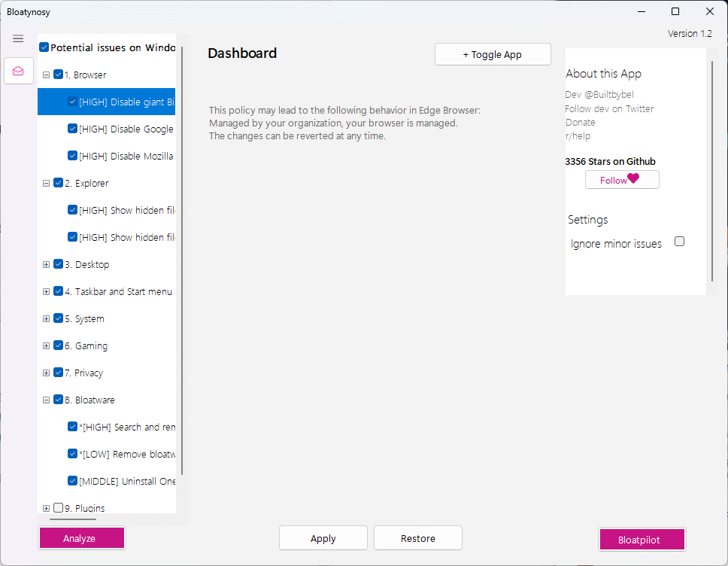
Task: Click the envelope feedback icon
Action: (18, 70)
